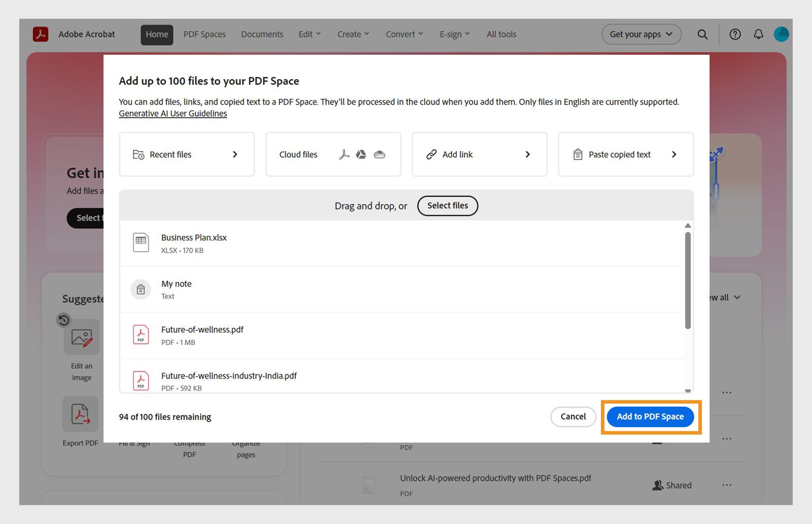Select the OneDrive cloud icon
The width and height of the screenshot is (812, 524).
pyautogui.click(x=380, y=154)
